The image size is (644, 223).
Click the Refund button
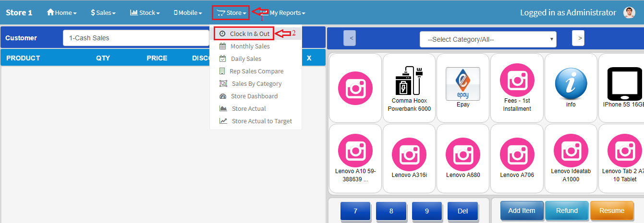pos(567,211)
